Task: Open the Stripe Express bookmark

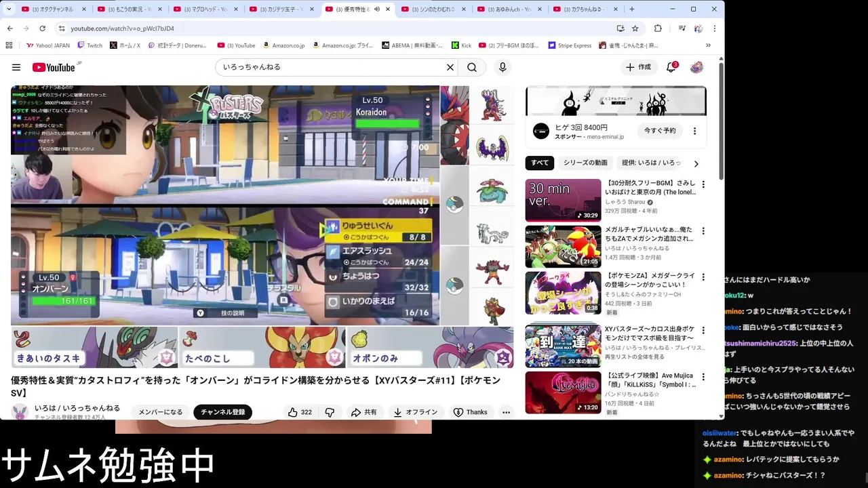Action: click(569, 45)
